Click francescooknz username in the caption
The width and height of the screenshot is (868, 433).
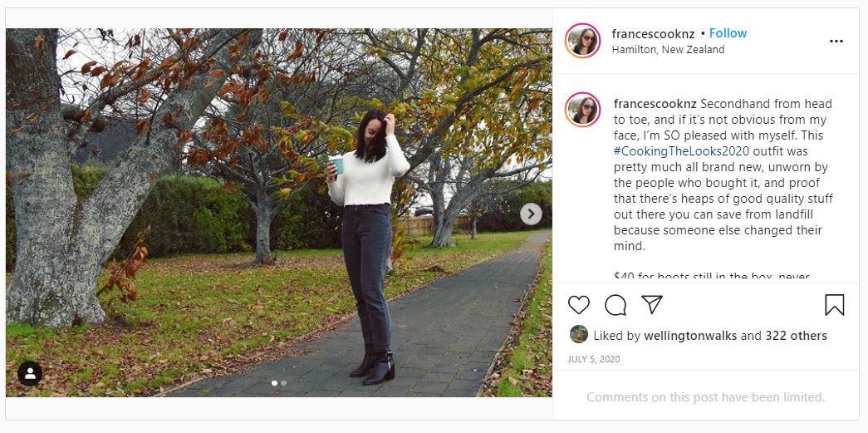(655, 104)
